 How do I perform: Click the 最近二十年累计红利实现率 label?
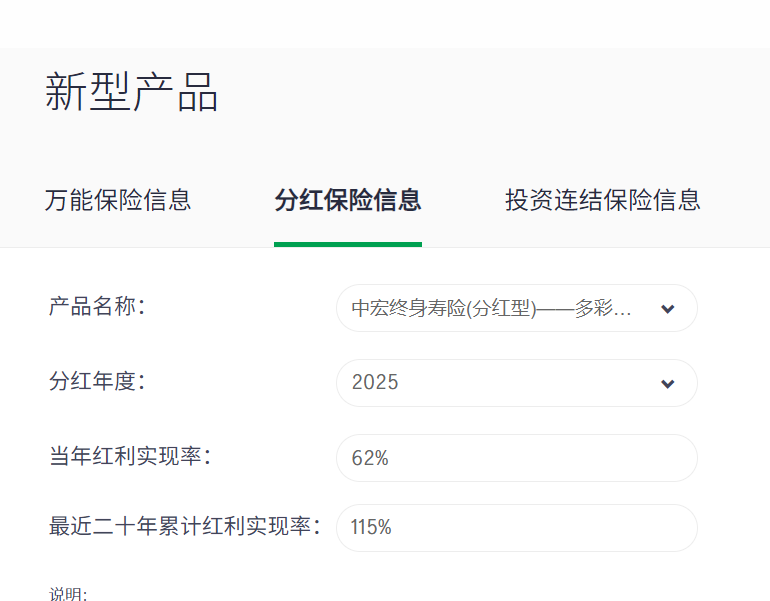pyautogui.click(x=185, y=526)
